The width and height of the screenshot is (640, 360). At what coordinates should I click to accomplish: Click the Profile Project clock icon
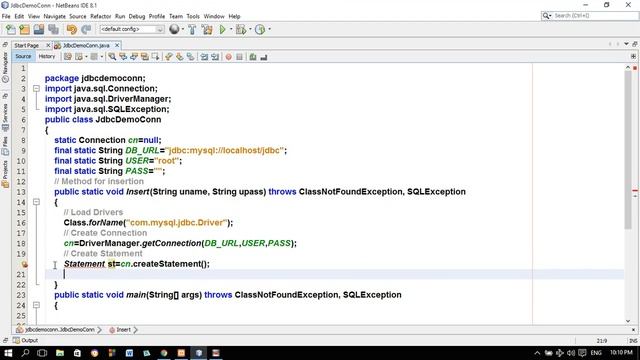pos(260,29)
